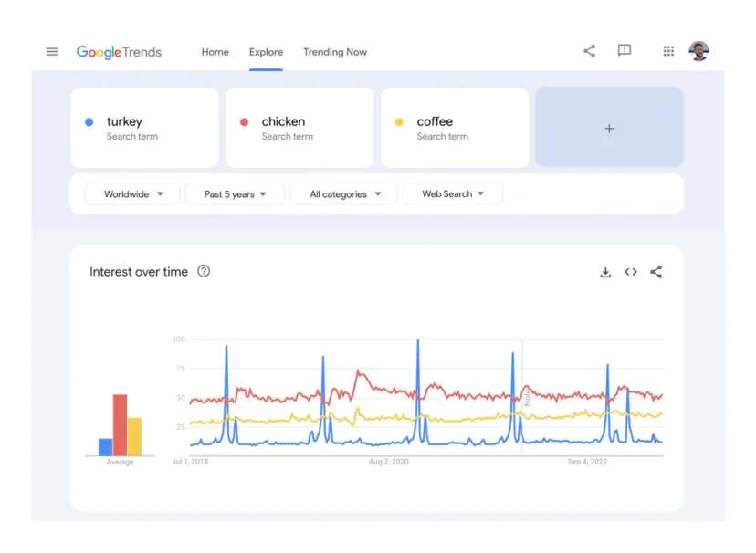Open the account profile avatar
The height and width of the screenshot is (553, 756).
698,51
